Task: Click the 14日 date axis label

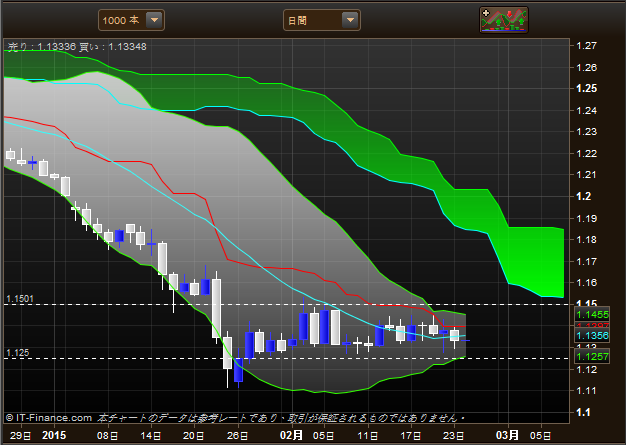Action: 151,435
